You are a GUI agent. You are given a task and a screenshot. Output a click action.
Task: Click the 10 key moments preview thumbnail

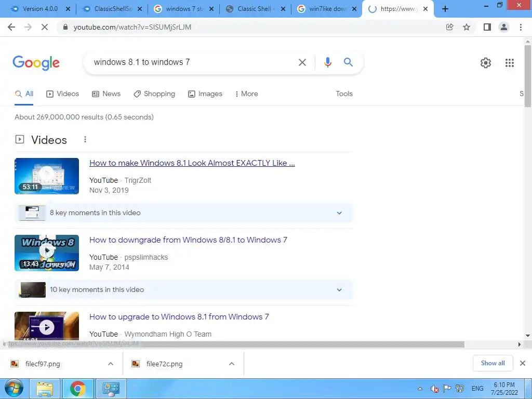click(x=32, y=290)
